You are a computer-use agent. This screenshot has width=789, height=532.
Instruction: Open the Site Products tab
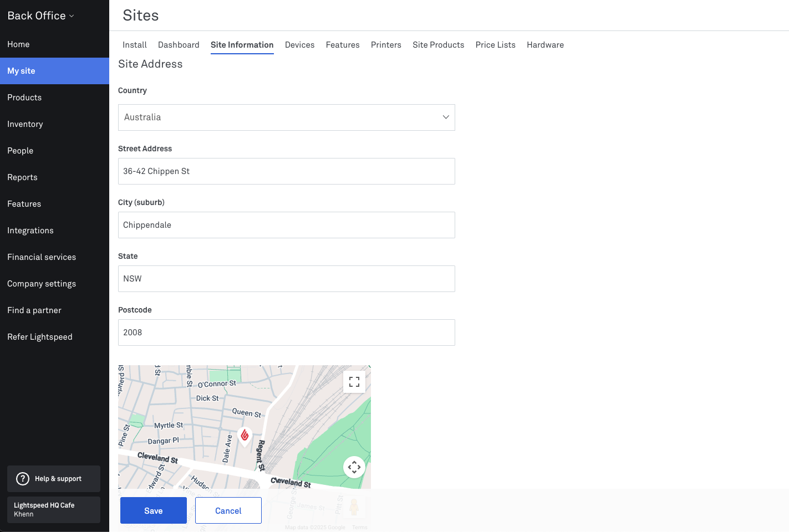[439, 45]
